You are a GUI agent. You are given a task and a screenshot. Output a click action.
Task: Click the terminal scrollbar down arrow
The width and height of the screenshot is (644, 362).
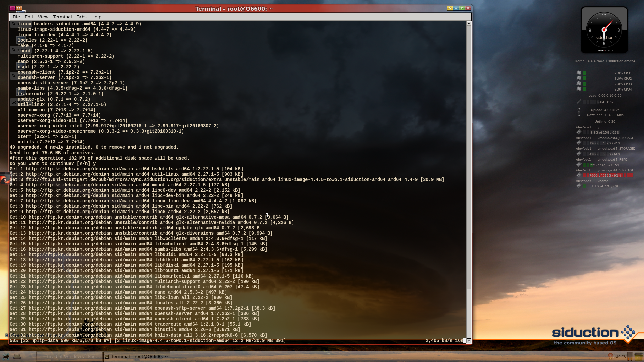(469, 341)
